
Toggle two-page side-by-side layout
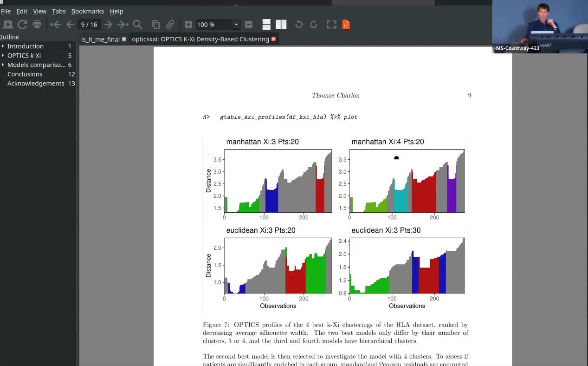[x=281, y=25]
